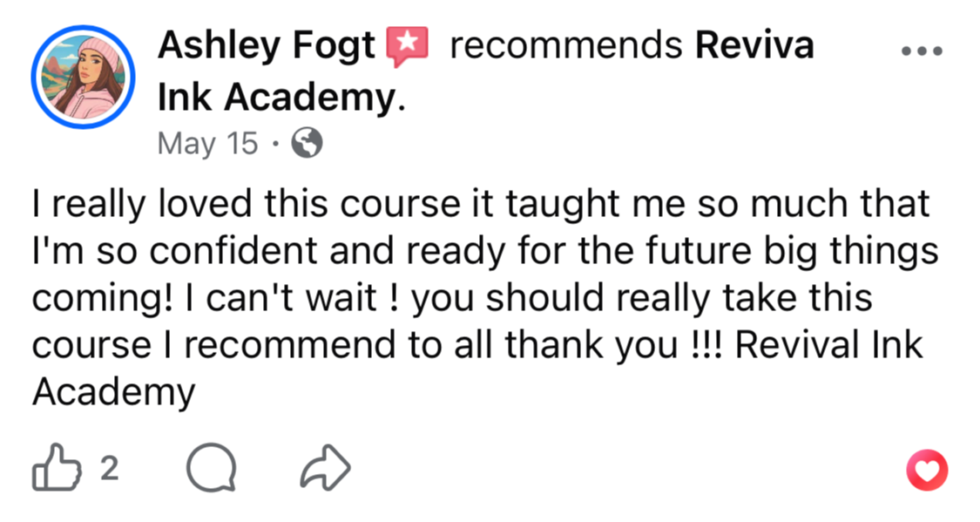
Task: Click the pink star recommendation badge
Action: [407, 46]
